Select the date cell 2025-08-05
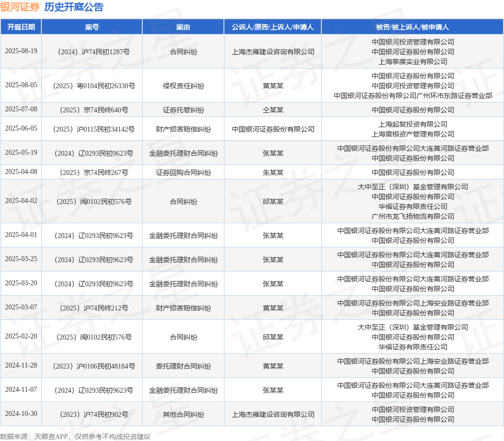 coord(21,85)
